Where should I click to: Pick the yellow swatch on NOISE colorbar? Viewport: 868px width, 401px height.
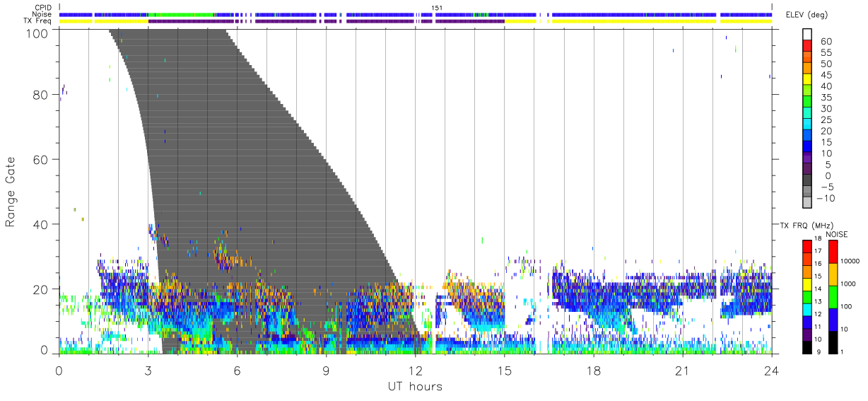tap(834, 274)
